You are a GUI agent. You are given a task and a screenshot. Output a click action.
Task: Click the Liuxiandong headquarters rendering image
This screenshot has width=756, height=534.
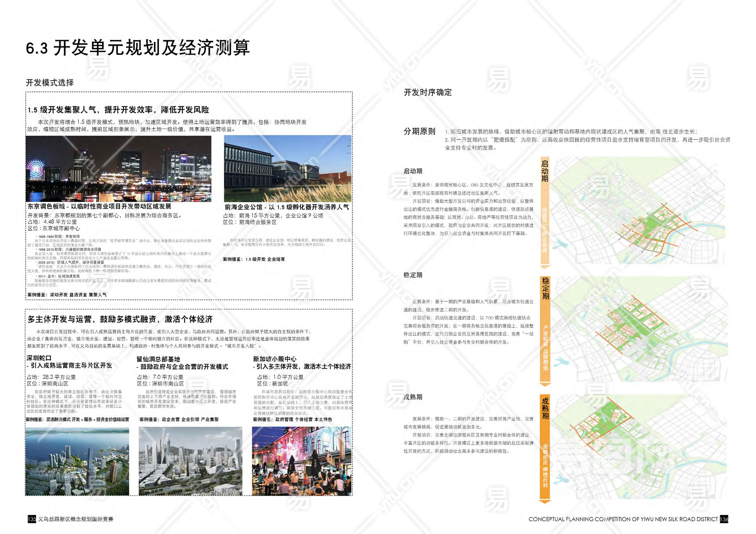point(190,461)
